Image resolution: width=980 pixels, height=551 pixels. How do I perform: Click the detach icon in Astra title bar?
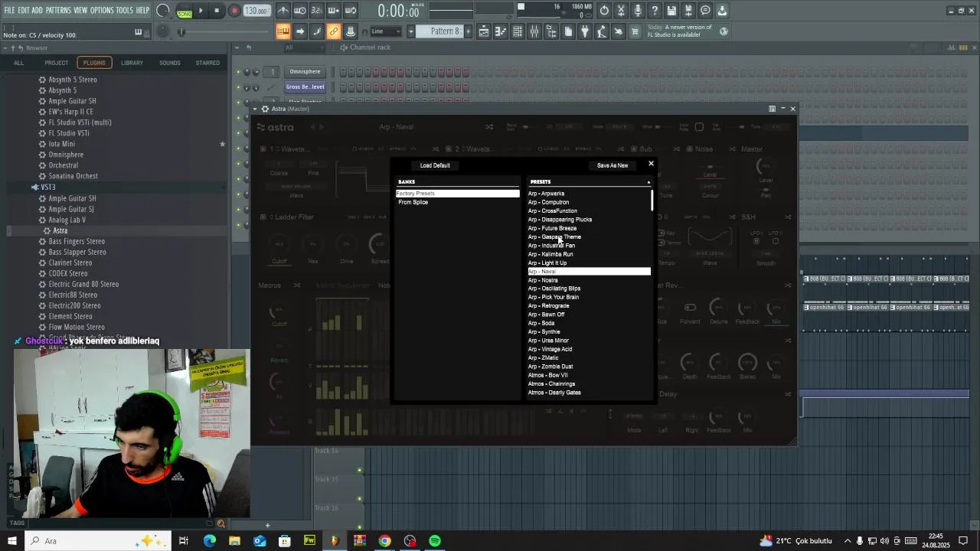click(772, 109)
